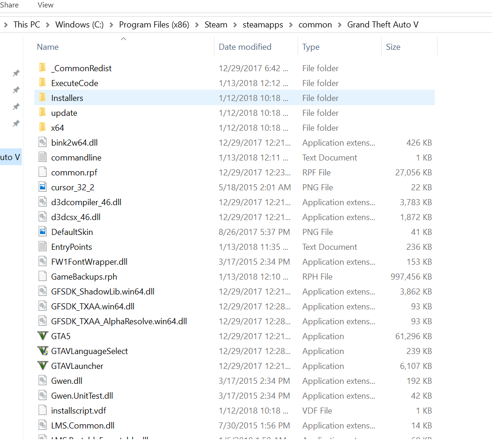Image resolution: width=492 pixels, height=448 pixels.
Task: Sort by Type column header
Action: pyautogui.click(x=311, y=47)
